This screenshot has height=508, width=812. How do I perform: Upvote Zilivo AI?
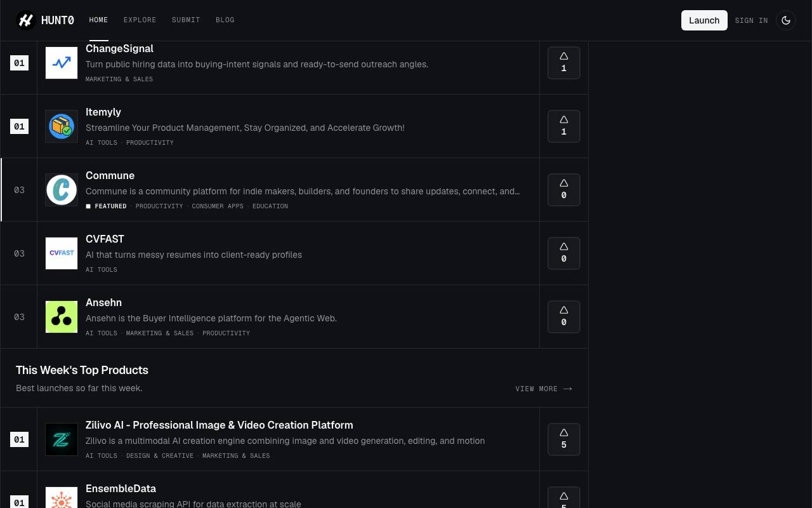pos(564,439)
